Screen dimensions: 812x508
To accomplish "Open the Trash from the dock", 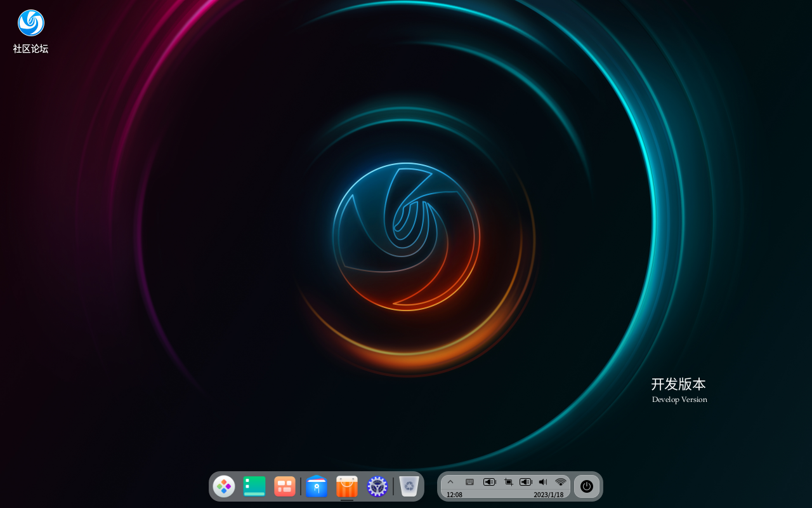I will tap(408, 486).
